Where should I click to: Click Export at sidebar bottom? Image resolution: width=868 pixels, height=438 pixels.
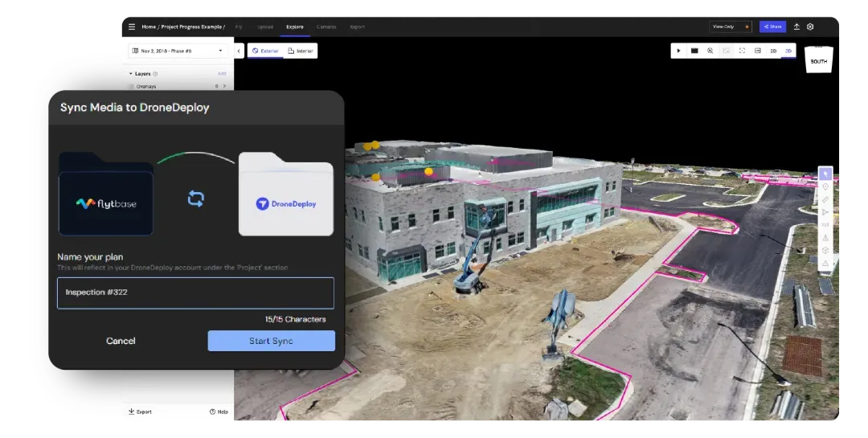coord(140,411)
